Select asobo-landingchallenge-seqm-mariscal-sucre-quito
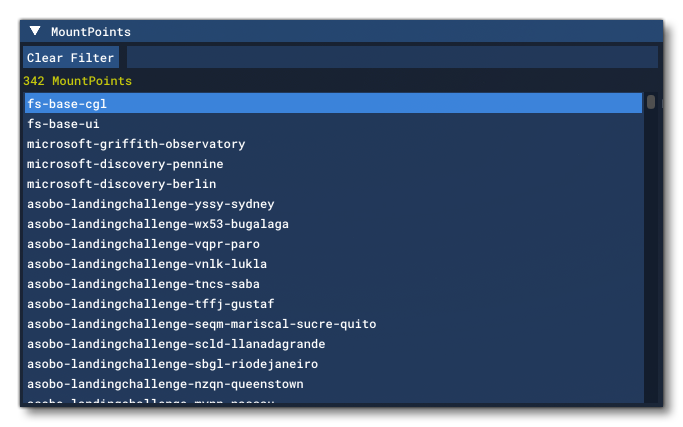Image resolution: width=683 pixels, height=427 pixels. pyautogui.click(x=201, y=324)
